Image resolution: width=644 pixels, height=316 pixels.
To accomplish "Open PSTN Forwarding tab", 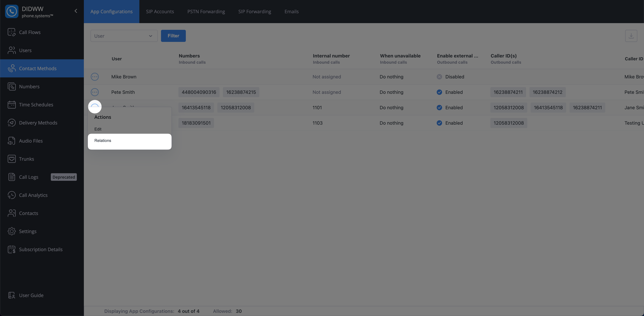I will tap(206, 12).
